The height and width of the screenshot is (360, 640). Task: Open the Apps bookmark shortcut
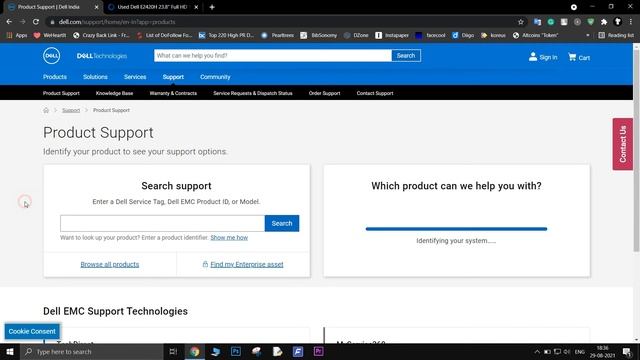(x=17, y=36)
